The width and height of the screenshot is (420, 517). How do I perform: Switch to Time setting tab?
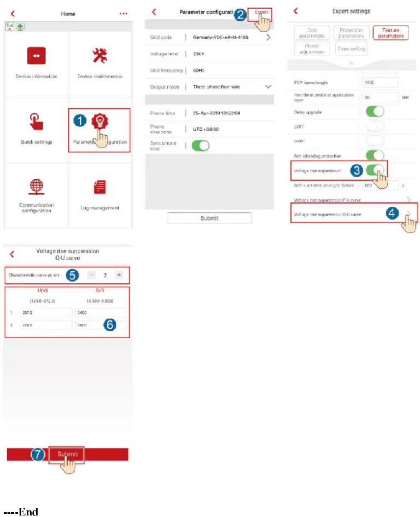(x=351, y=48)
